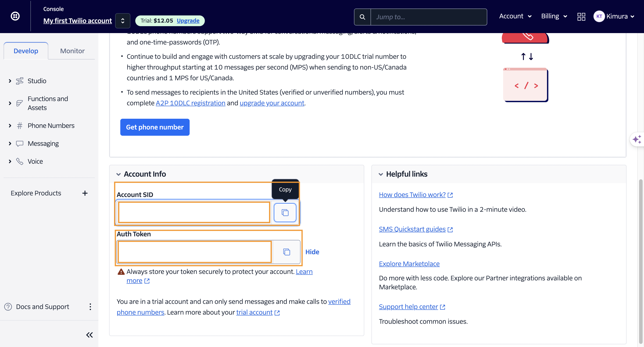Click the Account SID field
Viewport: 644px width, 347px height.
click(x=194, y=212)
